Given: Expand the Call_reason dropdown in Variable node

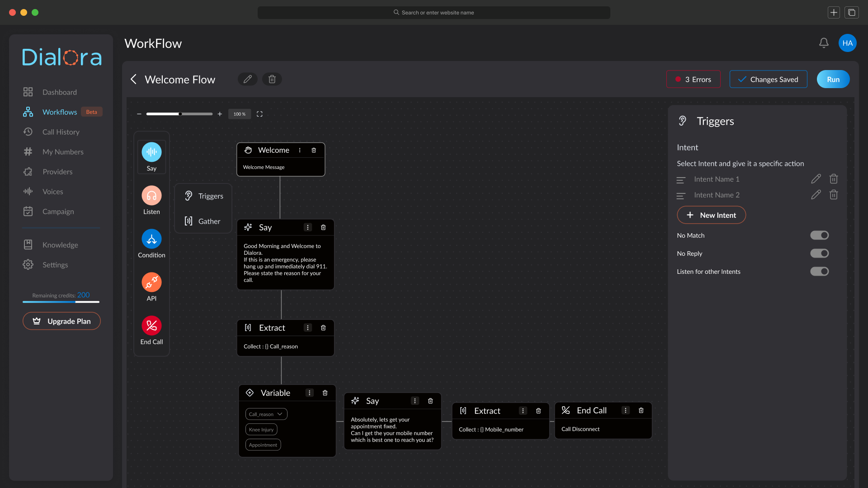Looking at the screenshot, I should point(266,414).
